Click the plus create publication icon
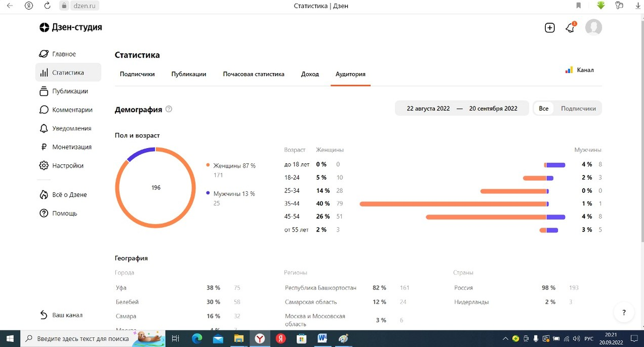 pyautogui.click(x=550, y=28)
